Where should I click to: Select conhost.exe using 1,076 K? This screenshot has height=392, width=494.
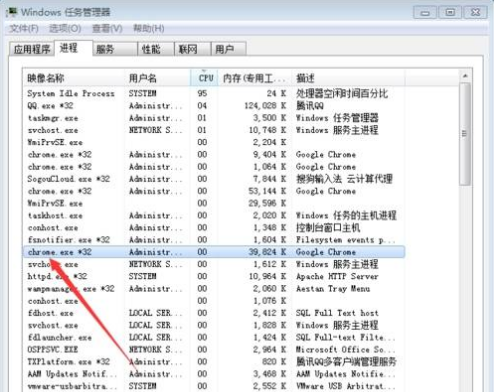coord(214,301)
